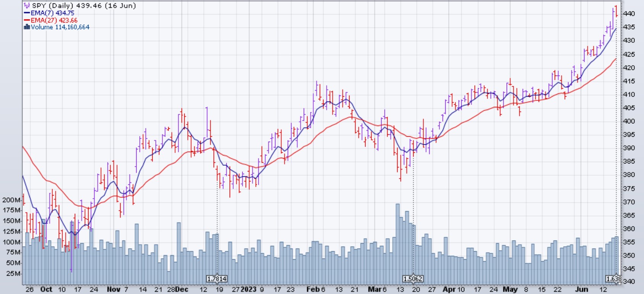Click the Volume 114,160,664 legend label

pos(60,27)
